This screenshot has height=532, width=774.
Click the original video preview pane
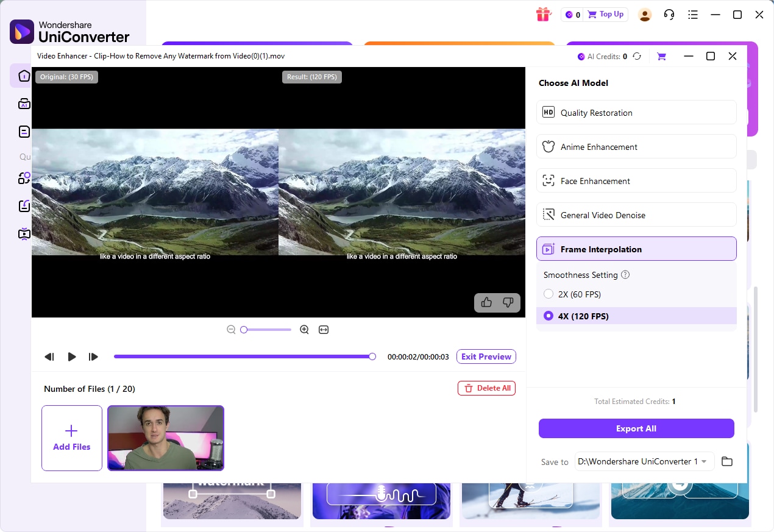[x=155, y=192]
